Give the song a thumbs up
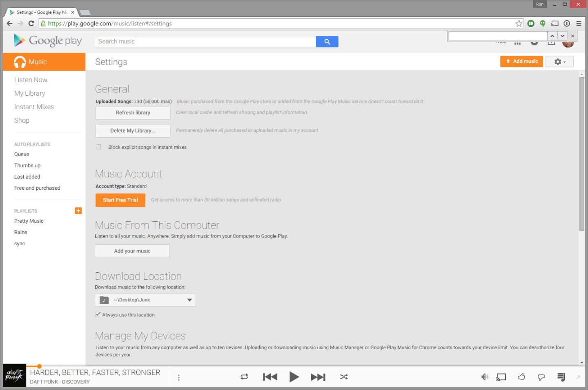Viewport: 588px width, 390px height. 521,377
